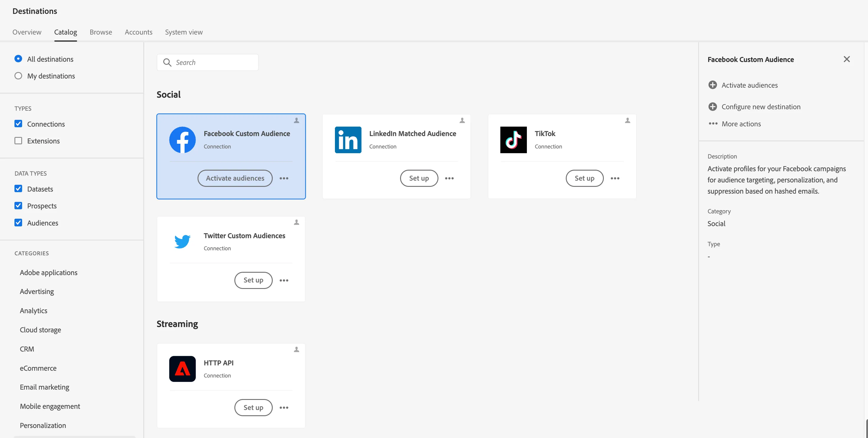The height and width of the screenshot is (438, 868).
Task: Click Activate audiences button on Facebook card
Action: (x=235, y=178)
